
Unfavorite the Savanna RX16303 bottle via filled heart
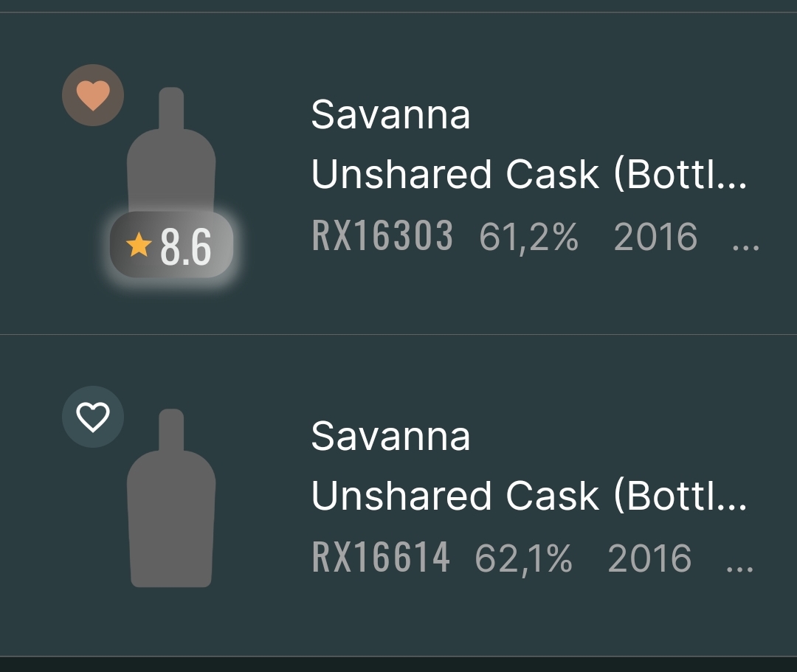tap(93, 95)
